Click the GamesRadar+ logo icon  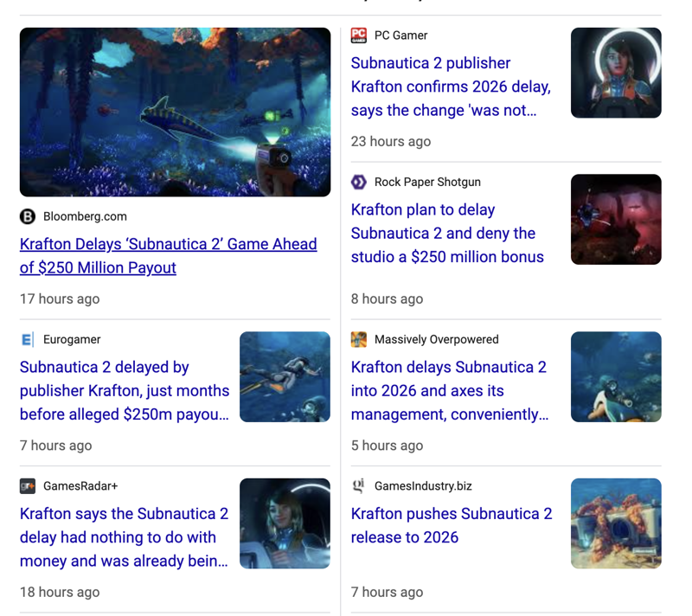pos(28,486)
